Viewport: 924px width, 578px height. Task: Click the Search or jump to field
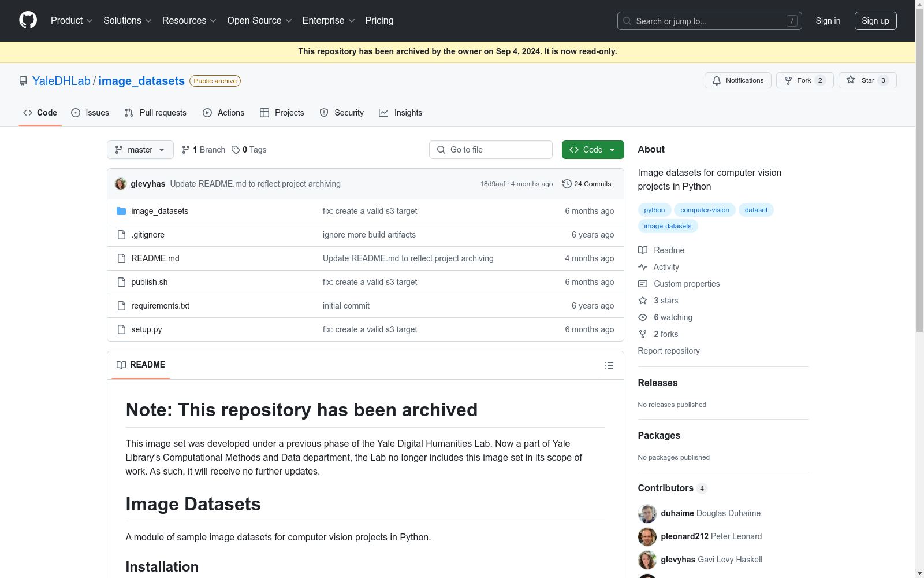[709, 21]
